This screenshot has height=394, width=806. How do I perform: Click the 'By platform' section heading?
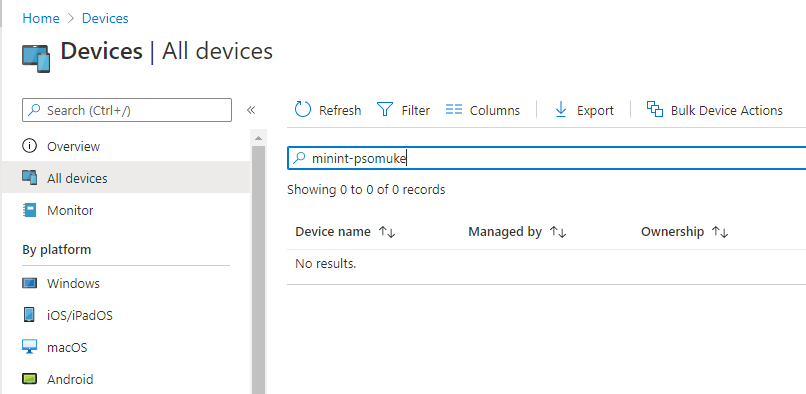tap(57, 249)
